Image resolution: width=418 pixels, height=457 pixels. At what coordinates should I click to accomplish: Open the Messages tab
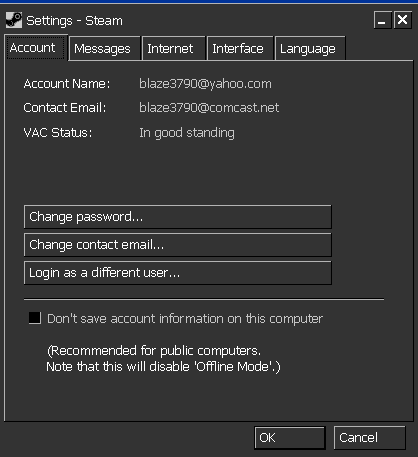pyautogui.click(x=104, y=49)
